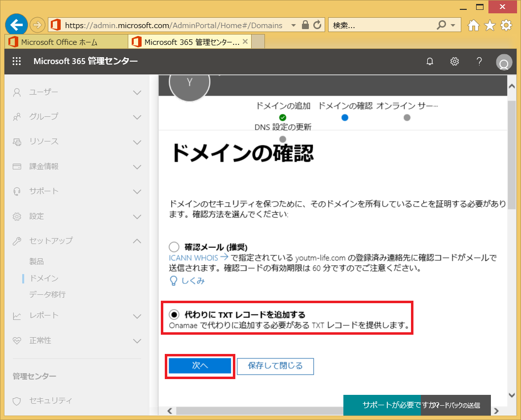Click the ドメインの追加 completed step checkmark
This screenshot has width=521, height=420.
pos(283,117)
